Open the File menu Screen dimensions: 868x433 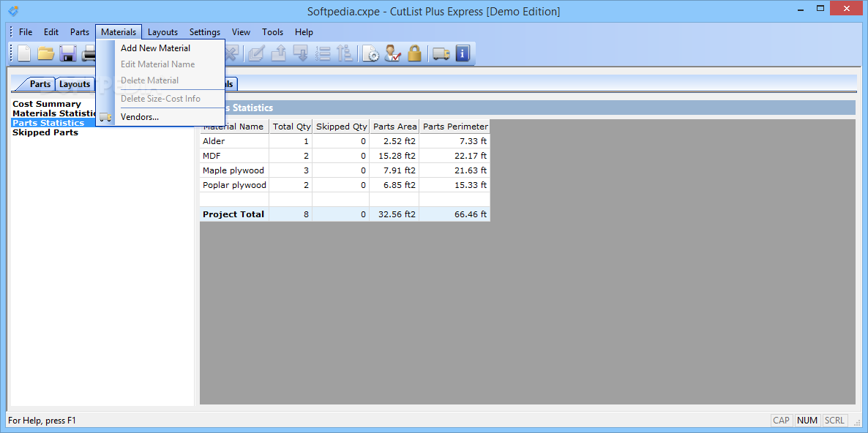click(26, 32)
